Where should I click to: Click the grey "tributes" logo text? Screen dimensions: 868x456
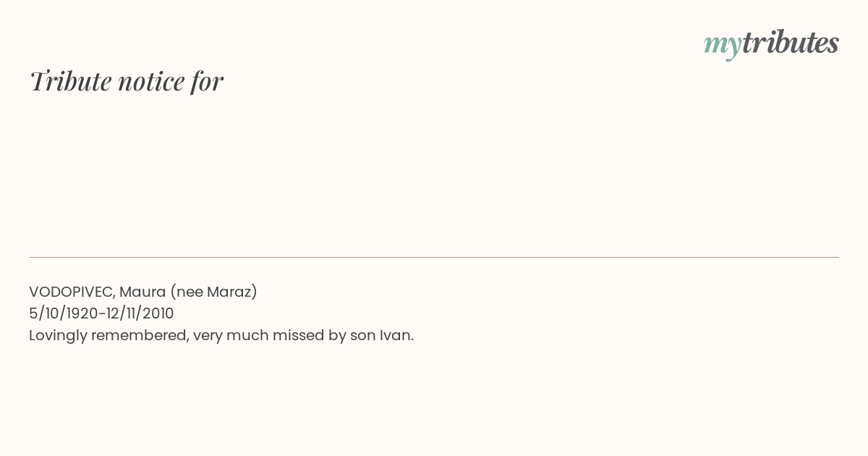tap(791, 42)
